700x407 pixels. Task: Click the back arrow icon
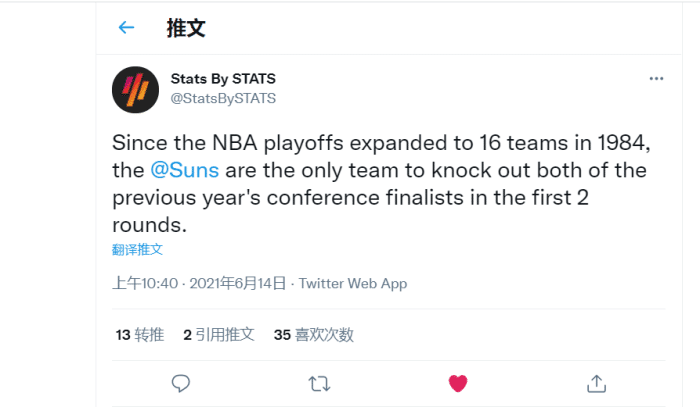click(126, 28)
